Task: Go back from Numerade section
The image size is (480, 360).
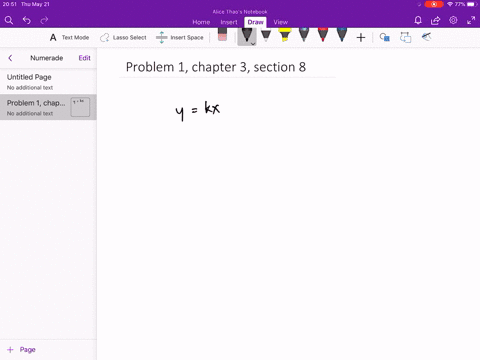Action: click(x=10, y=58)
